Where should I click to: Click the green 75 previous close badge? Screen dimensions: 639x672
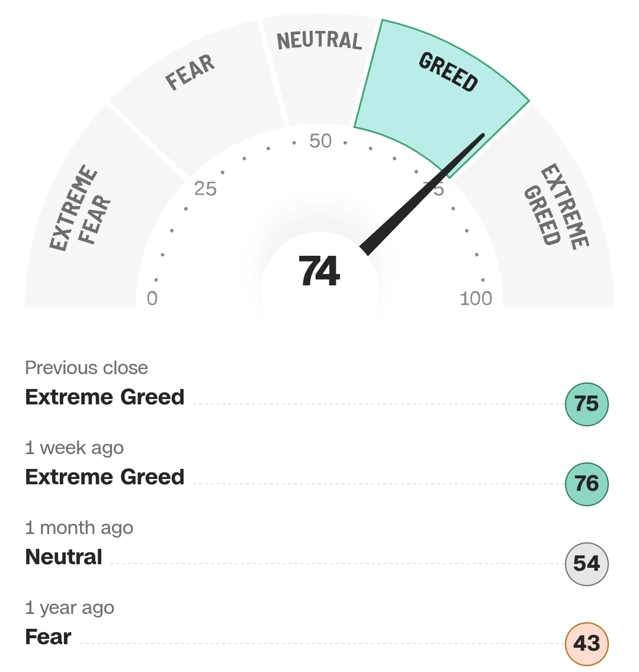click(586, 404)
